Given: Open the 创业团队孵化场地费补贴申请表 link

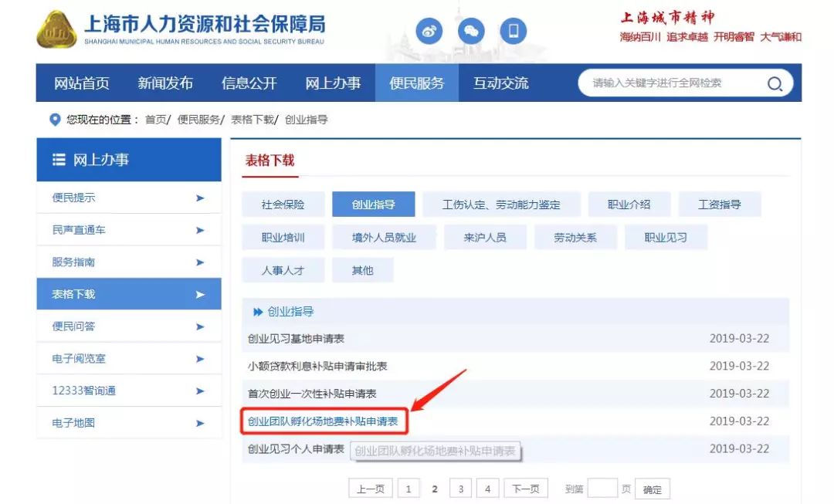Looking at the screenshot, I should 323,421.
